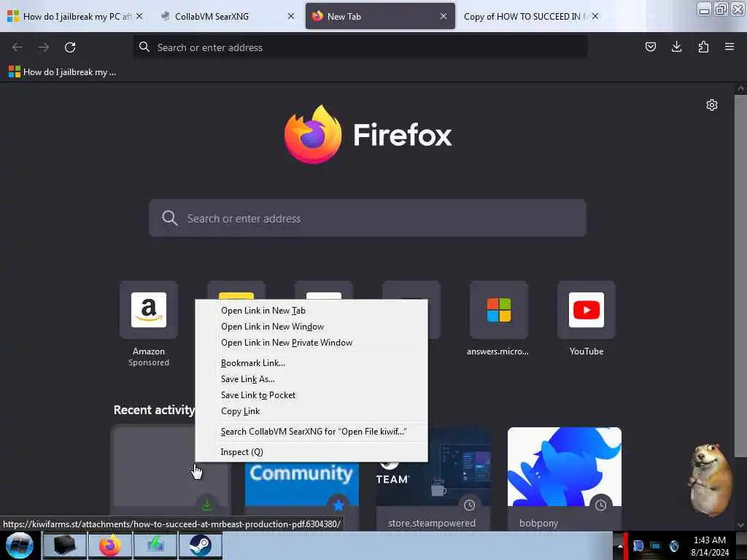Open Steam from the taskbar
Screen dimensions: 747x560
200,545
